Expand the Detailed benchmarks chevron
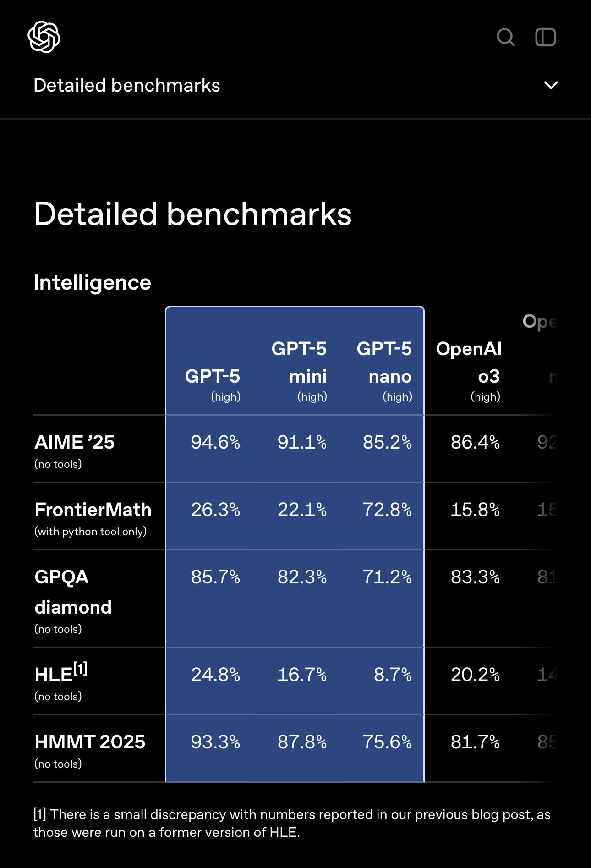This screenshot has height=868, width=591. (551, 85)
